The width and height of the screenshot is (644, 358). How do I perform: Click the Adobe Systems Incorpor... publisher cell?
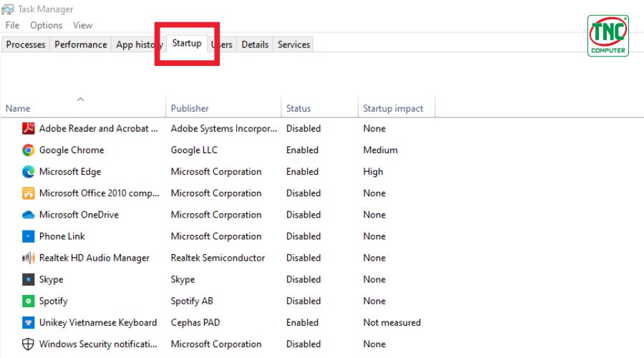click(x=224, y=129)
